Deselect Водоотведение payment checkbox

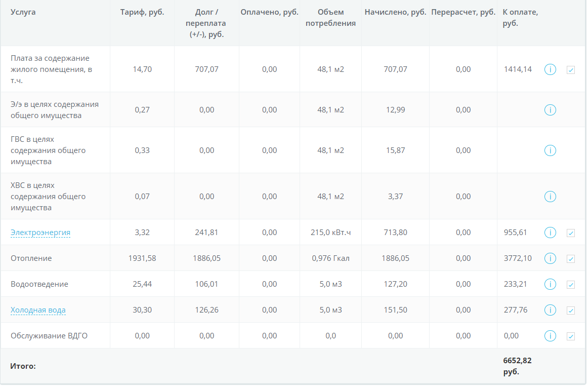(571, 285)
